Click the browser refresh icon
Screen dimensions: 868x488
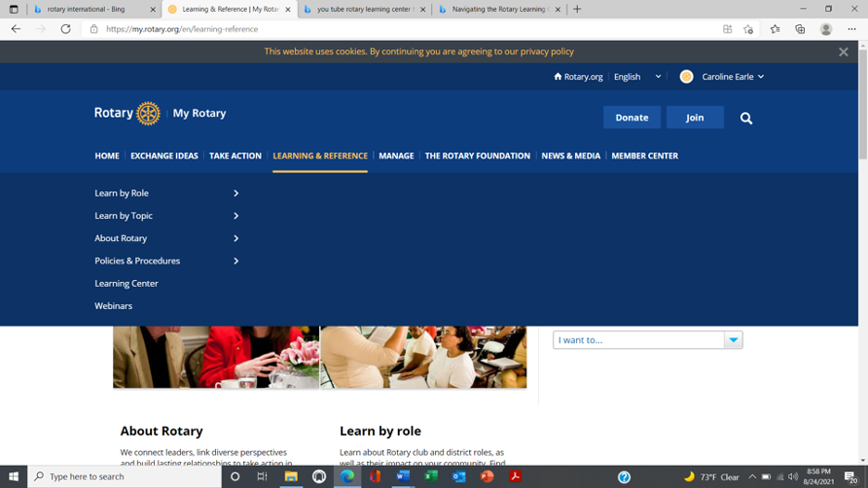point(65,29)
